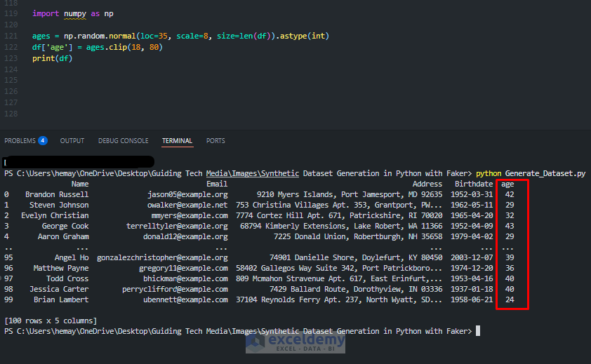Click the [100 rows x 5 columns] summary
The height and width of the screenshot is (364, 591).
(51, 321)
